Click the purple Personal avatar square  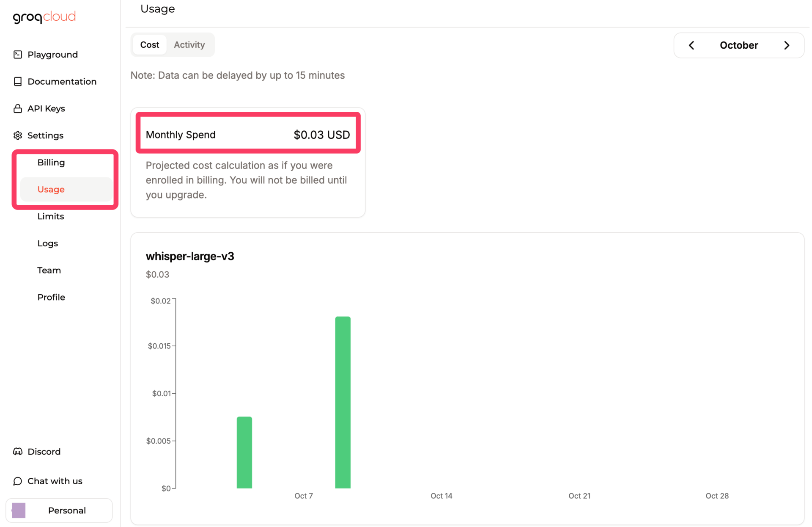[x=19, y=510]
